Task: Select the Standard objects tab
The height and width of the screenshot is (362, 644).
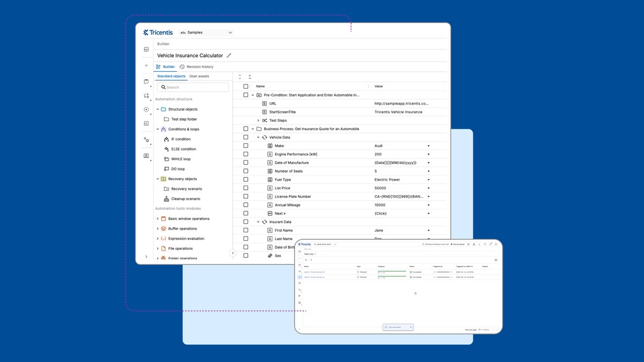Action: 171,76
